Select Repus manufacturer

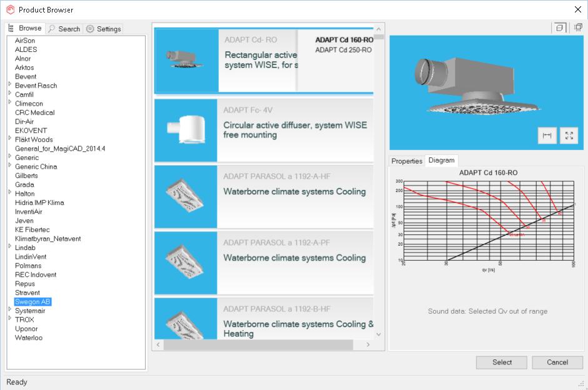tap(25, 284)
